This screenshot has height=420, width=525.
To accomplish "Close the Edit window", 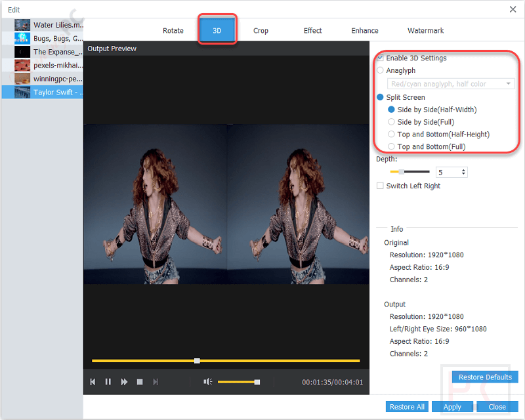I will point(513,9).
